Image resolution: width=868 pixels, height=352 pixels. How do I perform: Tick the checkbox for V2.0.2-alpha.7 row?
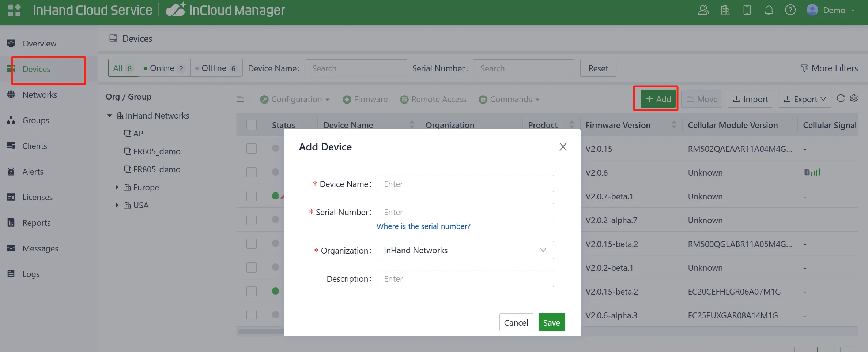click(251, 220)
